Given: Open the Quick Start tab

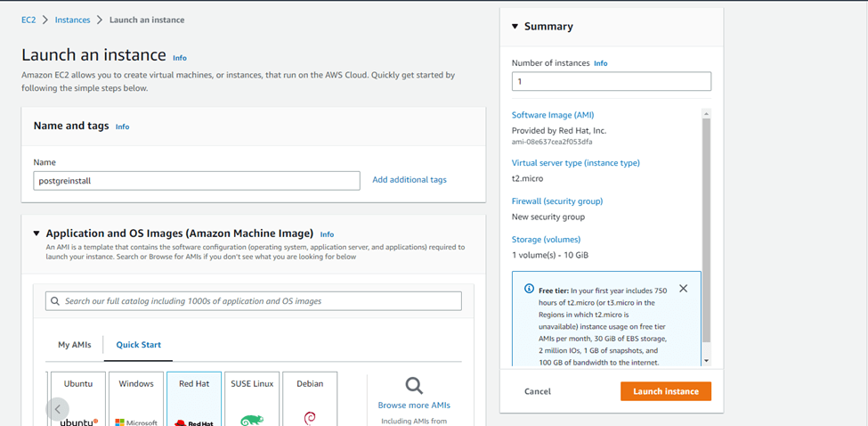Looking at the screenshot, I should pyautogui.click(x=138, y=345).
